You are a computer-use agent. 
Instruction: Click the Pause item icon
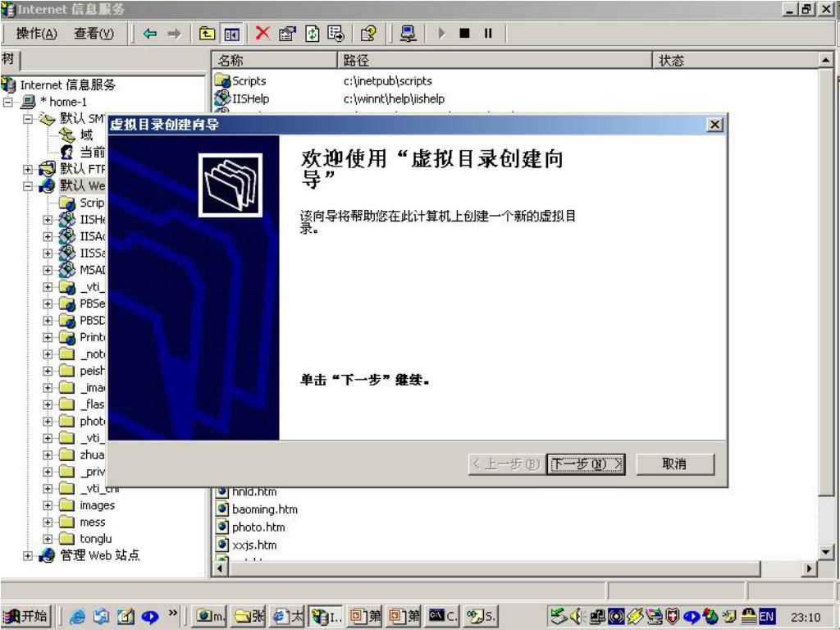point(488,34)
